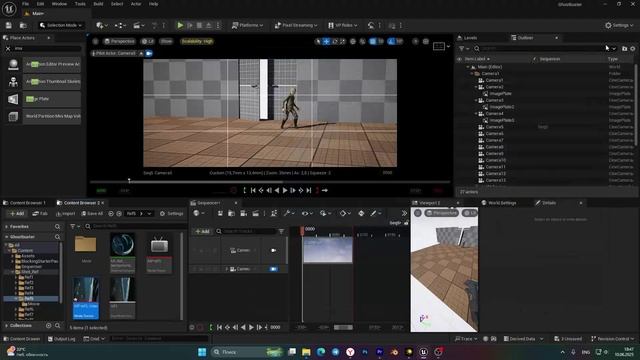640x360 pixels.
Task: Open the Window menu
Action: 59,4
